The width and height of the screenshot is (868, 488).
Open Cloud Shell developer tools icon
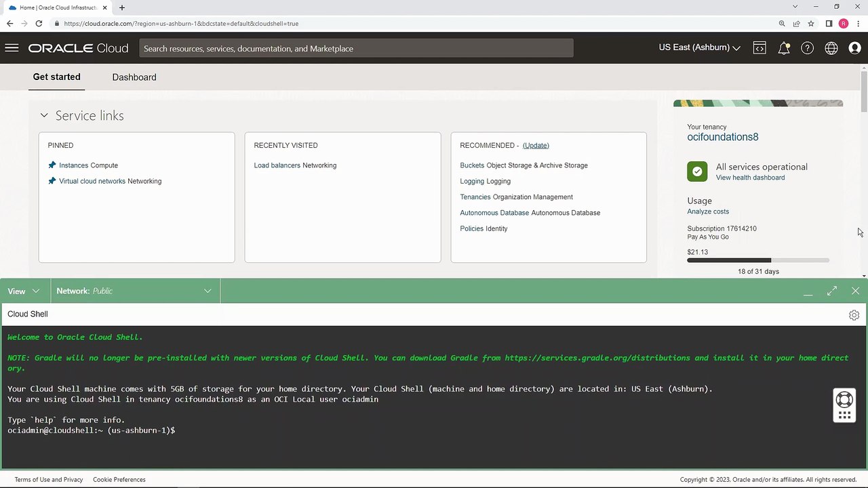click(759, 48)
